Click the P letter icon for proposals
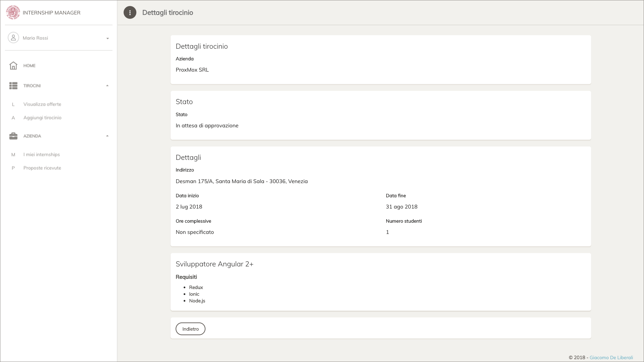Viewport: 644px width, 362px height. point(13,168)
